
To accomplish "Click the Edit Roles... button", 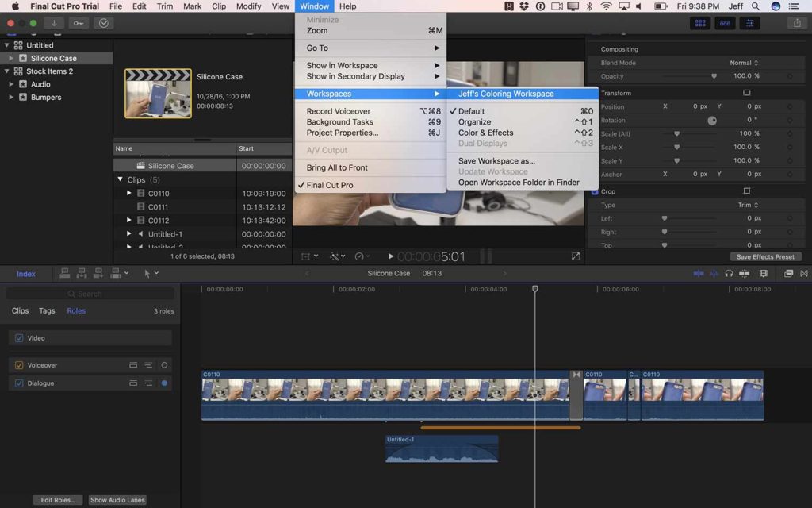I will point(56,500).
